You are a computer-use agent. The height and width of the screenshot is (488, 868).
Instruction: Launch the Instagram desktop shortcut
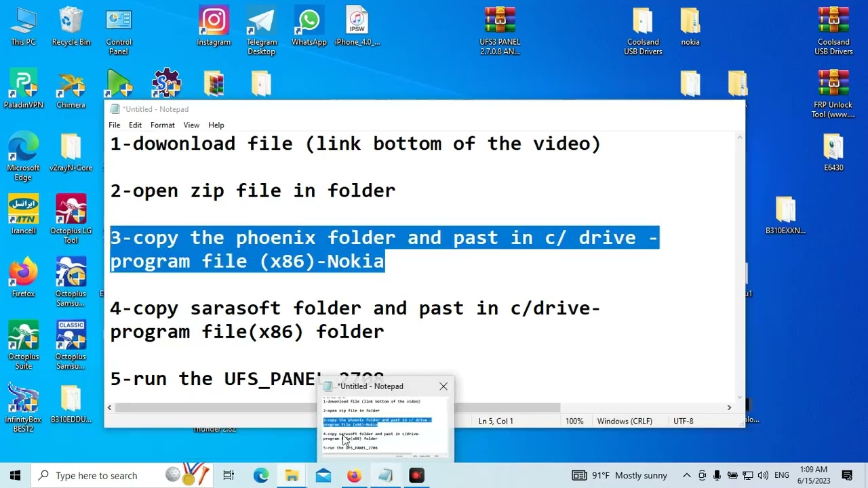(214, 27)
